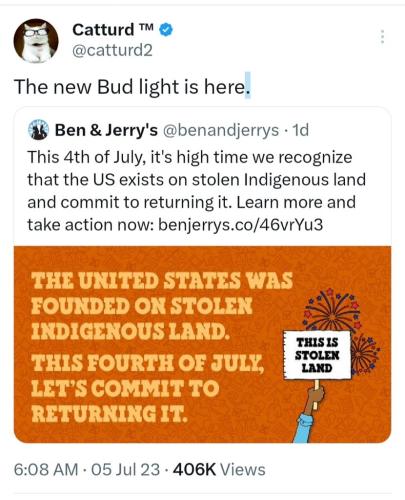Open the Ben & Jerry's profile avatar
Screen dimensions: 405x500
[38, 130]
